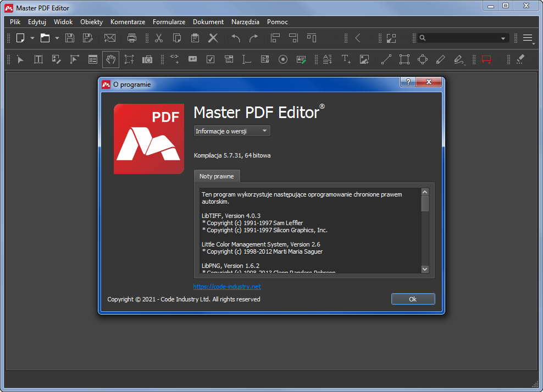Open file using the folder icon
543x392 pixels.
[45, 38]
